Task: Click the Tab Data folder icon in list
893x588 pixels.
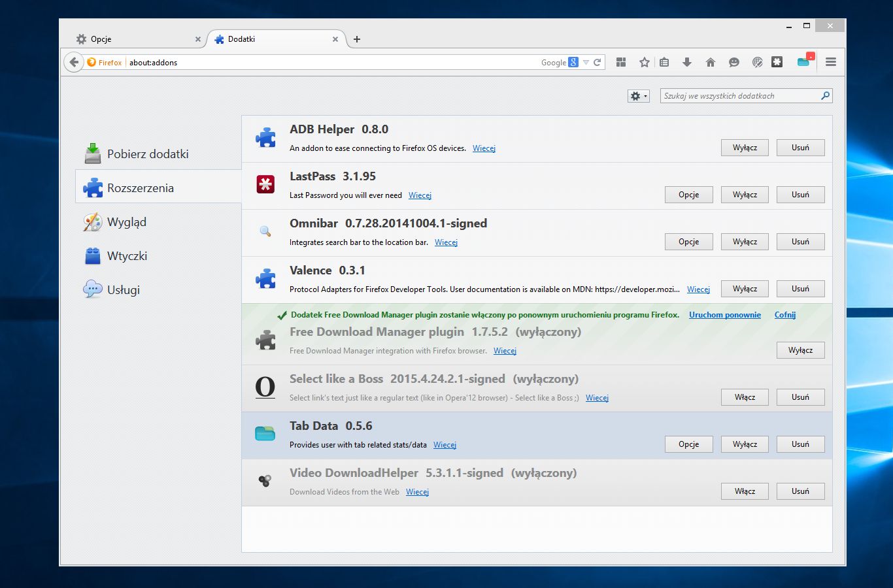Action: 265,434
